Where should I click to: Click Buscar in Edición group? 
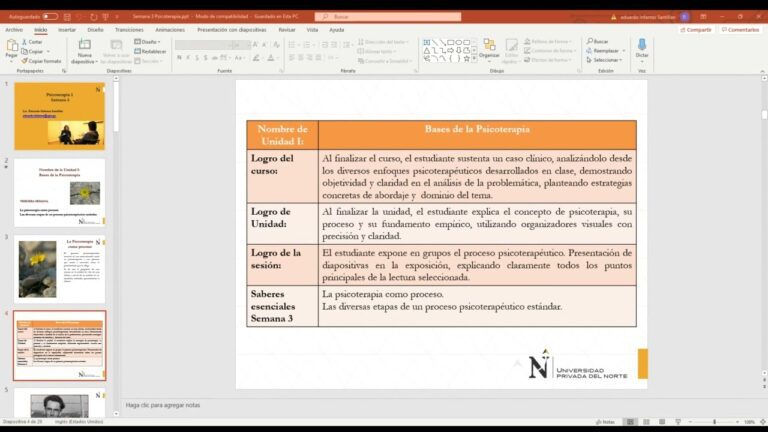(598, 42)
